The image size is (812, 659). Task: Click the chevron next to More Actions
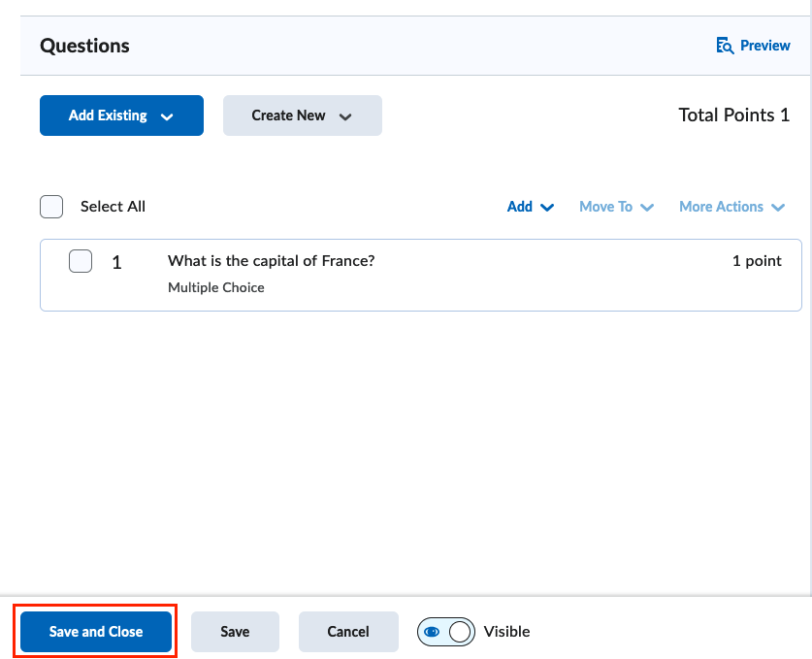(x=778, y=208)
